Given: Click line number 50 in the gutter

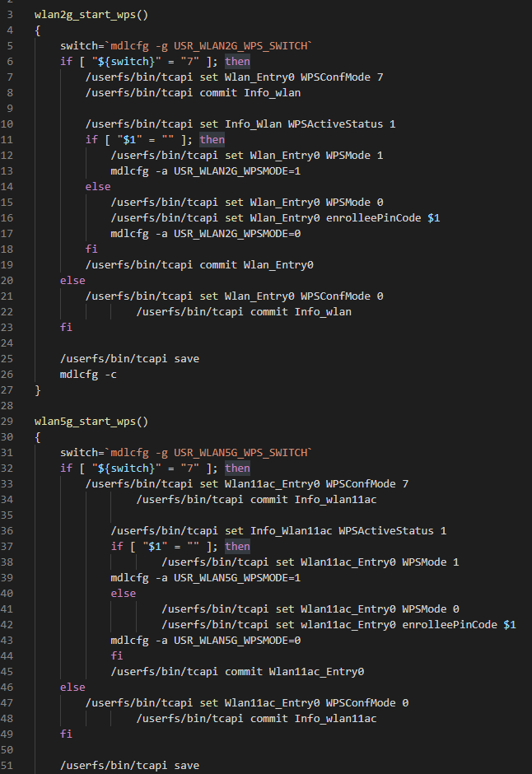Looking at the screenshot, I should coord(7,750).
